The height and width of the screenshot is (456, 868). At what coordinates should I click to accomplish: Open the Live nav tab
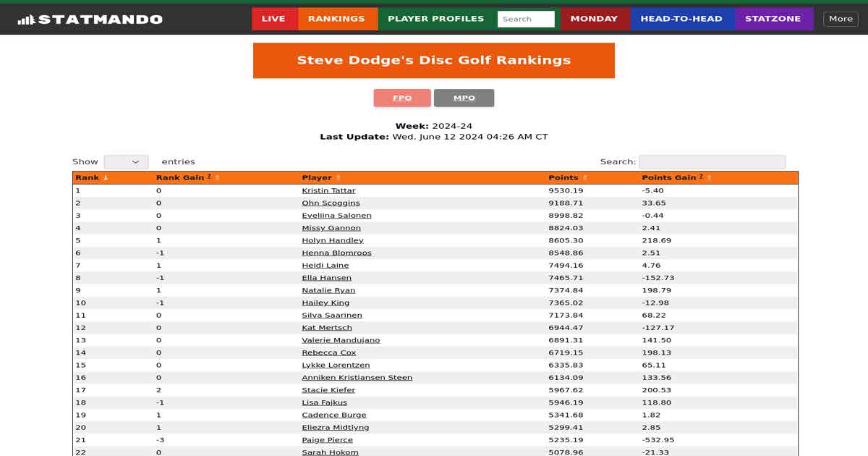(273, 19)
